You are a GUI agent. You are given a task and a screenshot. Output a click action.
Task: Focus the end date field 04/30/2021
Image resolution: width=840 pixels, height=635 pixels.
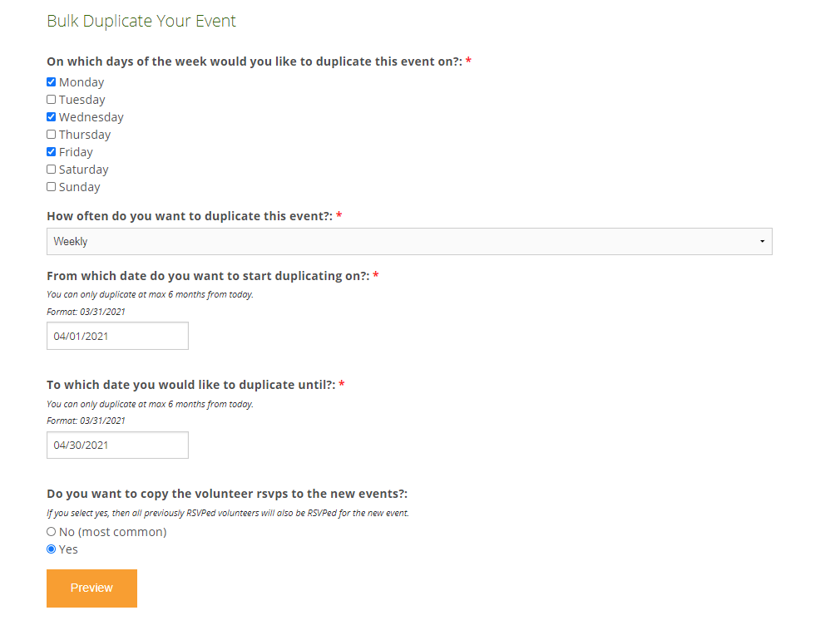(117, 445)
